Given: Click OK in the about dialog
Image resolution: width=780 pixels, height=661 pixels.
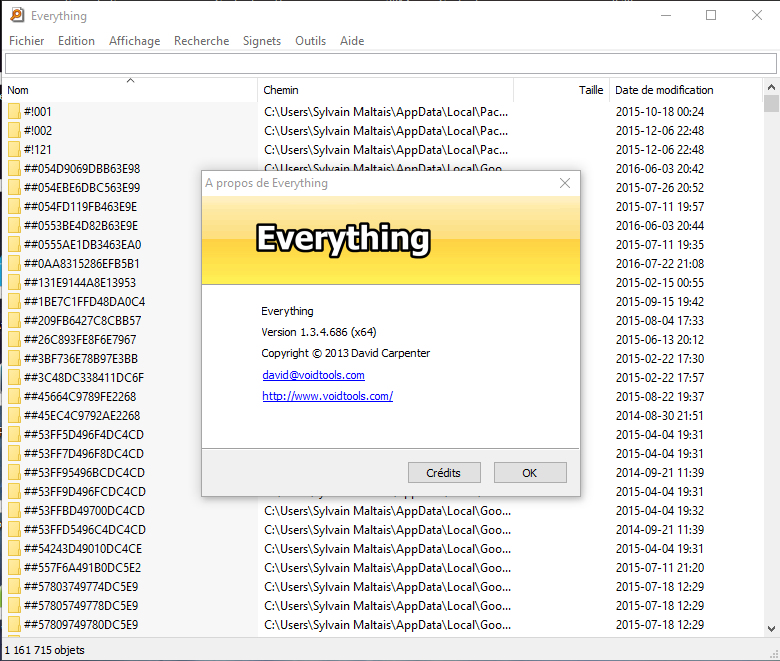Looking at the screenshot, I should 530,472.
